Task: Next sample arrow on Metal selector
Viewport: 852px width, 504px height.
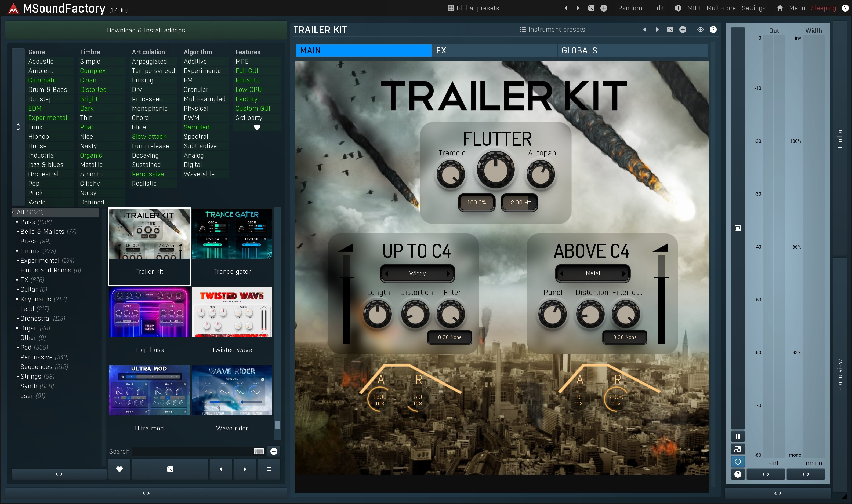Action: click(x=624, y=273)
